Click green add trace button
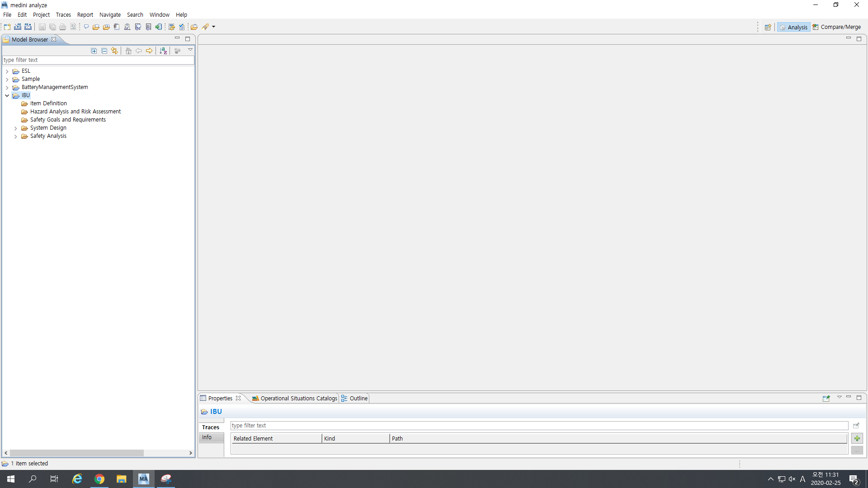This screenshot has height=488, width=868. pyautogui.click(x=857, y=438)
